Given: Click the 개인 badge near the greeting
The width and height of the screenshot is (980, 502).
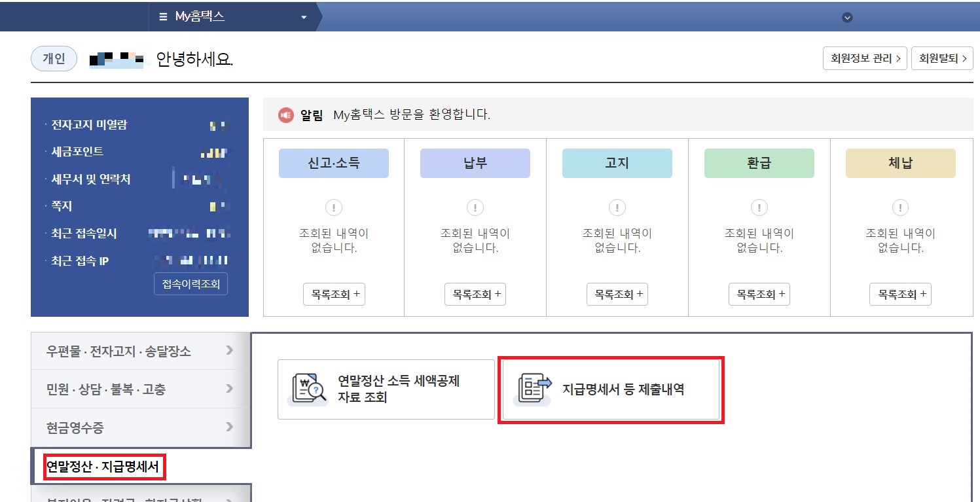Looking at the screenshot, I should pos(54,58).
